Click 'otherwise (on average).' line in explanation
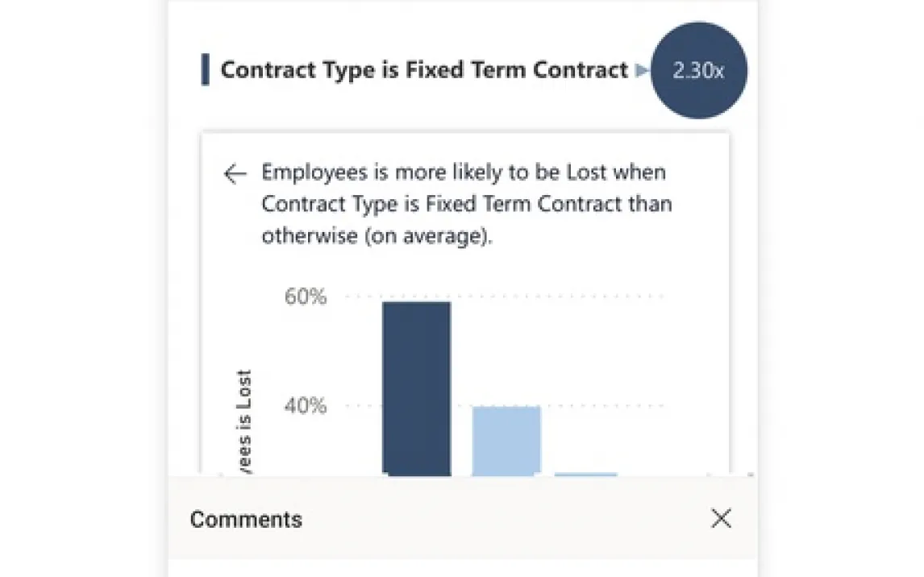The width and height of the screenshot is (924, 577). tap(377, 236)
